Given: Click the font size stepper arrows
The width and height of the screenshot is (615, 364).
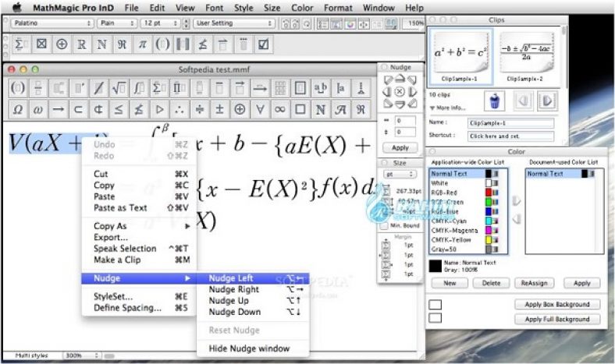Looking at the screenshot, I should pos(187,23).
